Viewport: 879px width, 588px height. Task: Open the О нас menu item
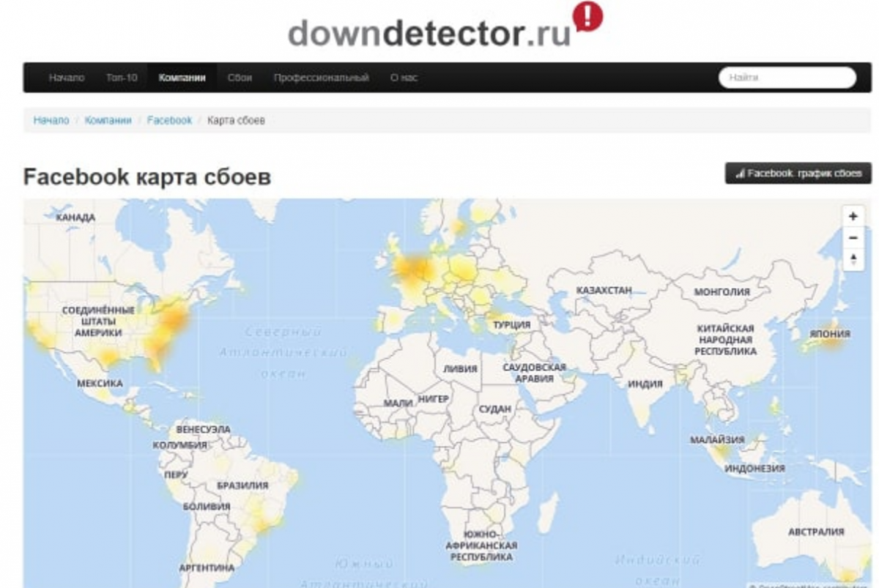point(404,78)
